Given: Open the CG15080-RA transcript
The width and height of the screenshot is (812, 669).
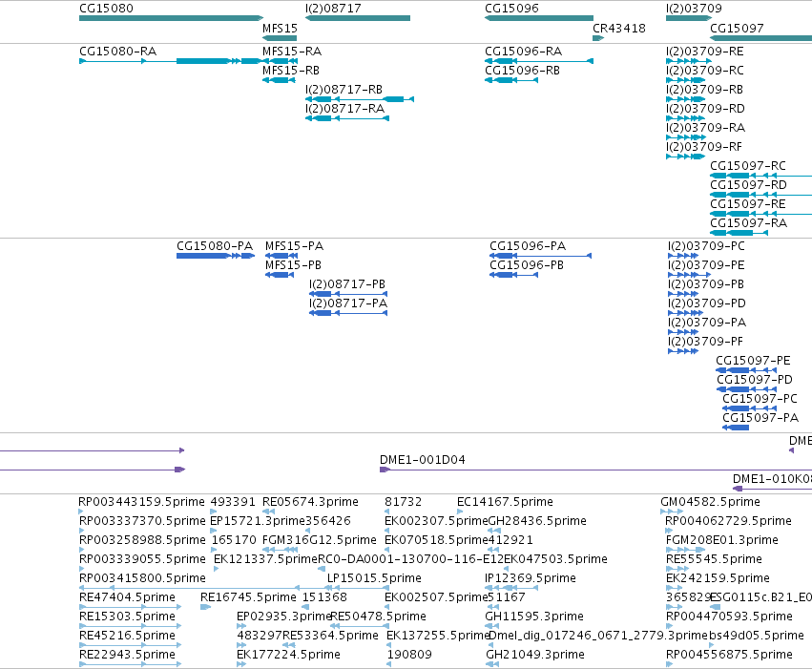Looking at the screenshot, I should (x=118, y=52).
